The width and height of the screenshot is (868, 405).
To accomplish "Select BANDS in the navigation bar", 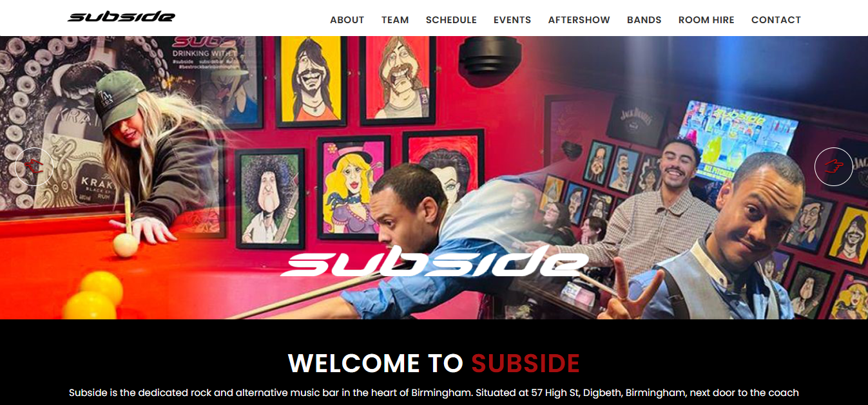I will (x=644, y=20).
